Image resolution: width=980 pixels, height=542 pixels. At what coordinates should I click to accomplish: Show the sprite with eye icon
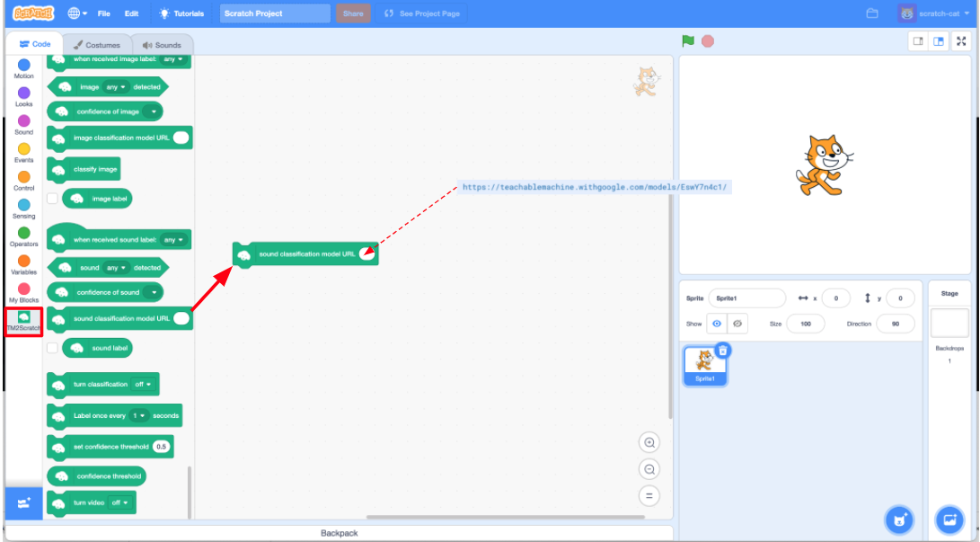(x=717, y=324)
